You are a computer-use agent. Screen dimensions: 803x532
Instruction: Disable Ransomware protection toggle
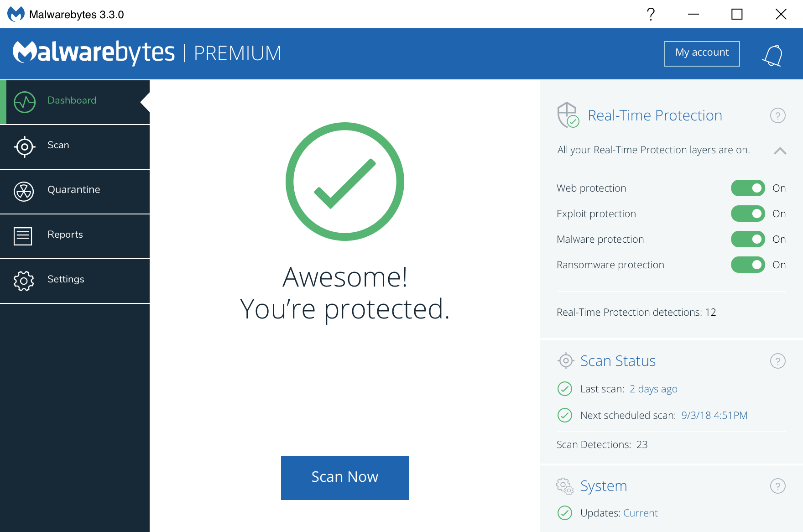point(748,265)
